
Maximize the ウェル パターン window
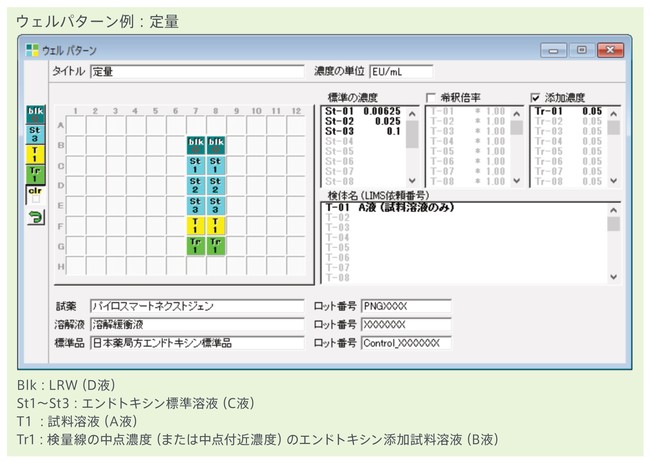click(582, 50)
